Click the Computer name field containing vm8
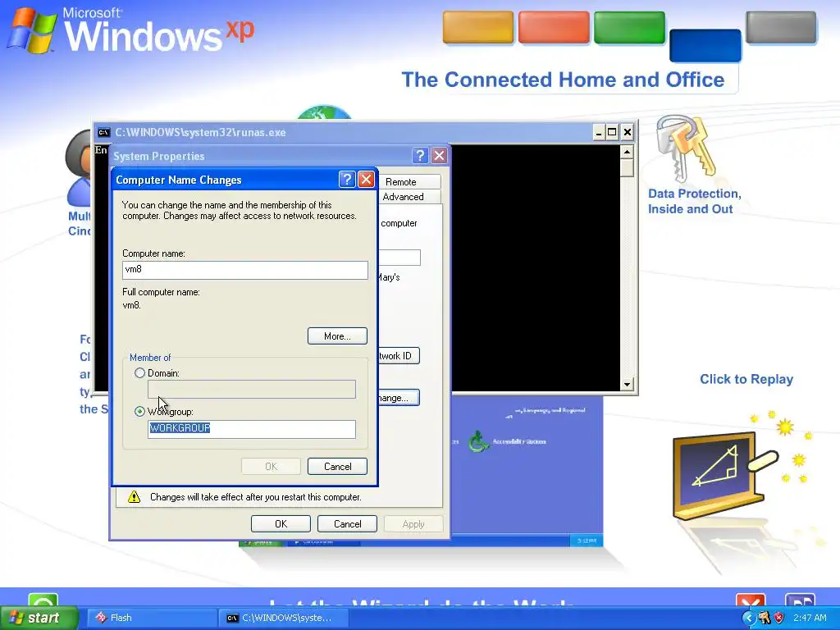The image size is (840, 630). point(244,270)
